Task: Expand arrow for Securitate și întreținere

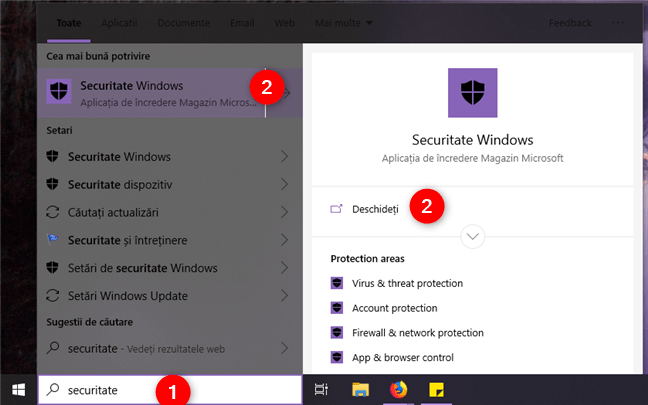Action: 284,240
